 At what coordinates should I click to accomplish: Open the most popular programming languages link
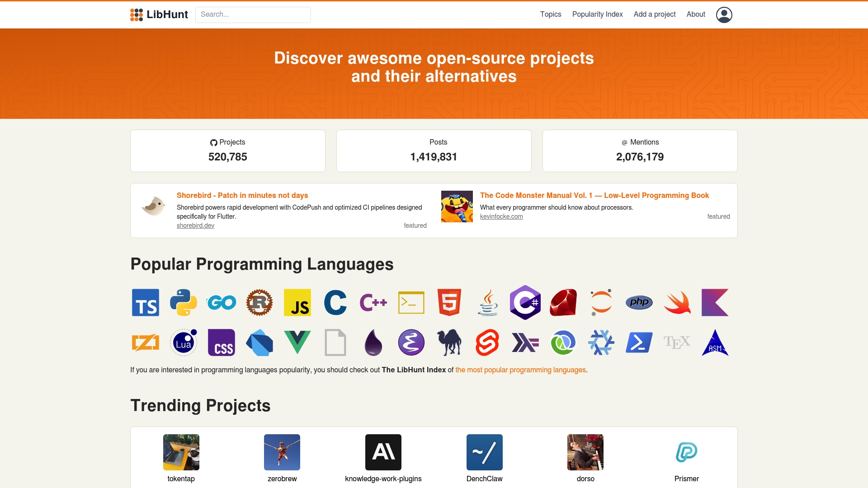click(520, 370)
